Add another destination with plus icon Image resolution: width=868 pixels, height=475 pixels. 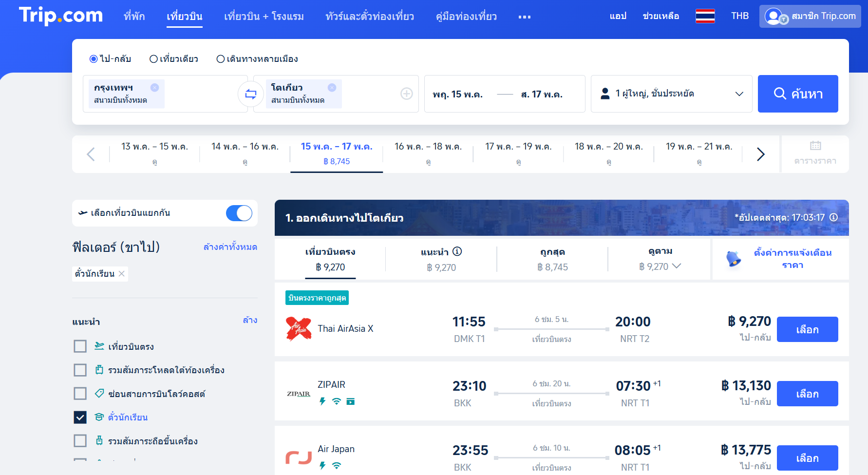point(407,94)
